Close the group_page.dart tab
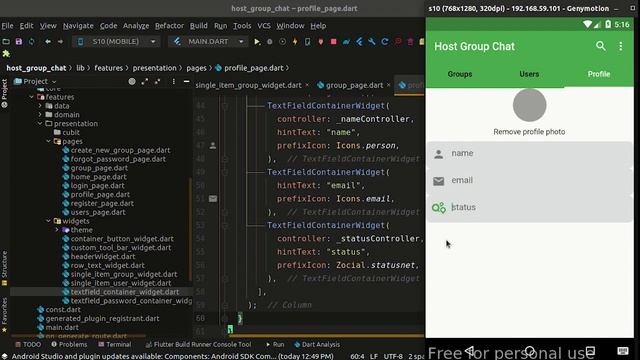Screen dimensions: 640x360 389,85
